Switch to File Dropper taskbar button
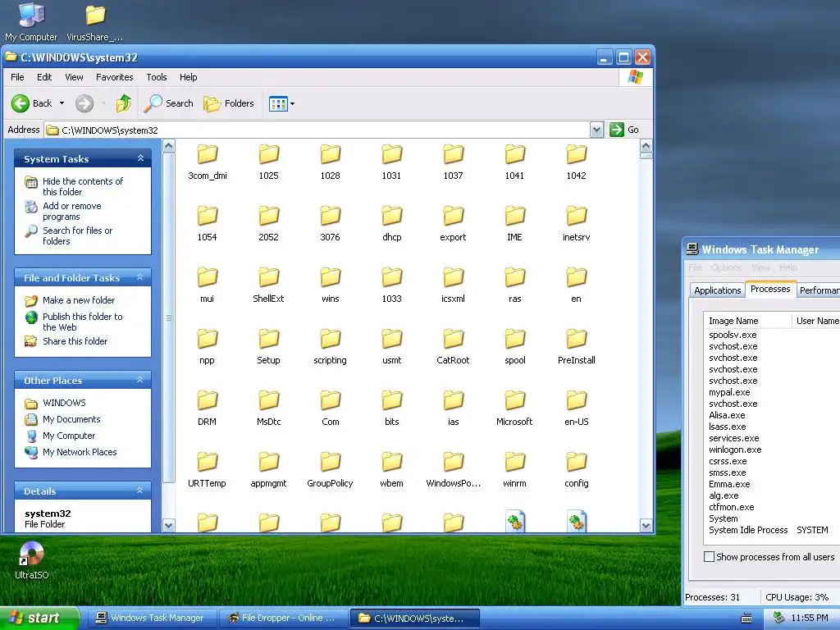840x630 pixels. (x=283, y=619)
